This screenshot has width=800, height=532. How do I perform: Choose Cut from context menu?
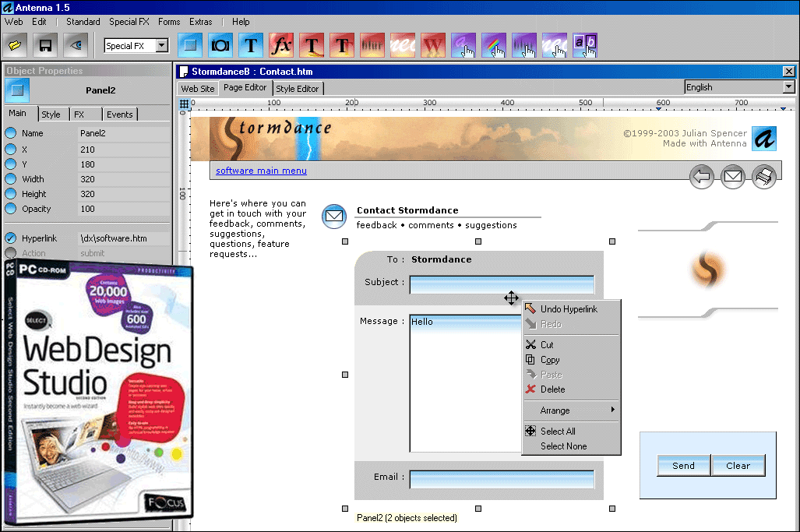pos(572,345)
